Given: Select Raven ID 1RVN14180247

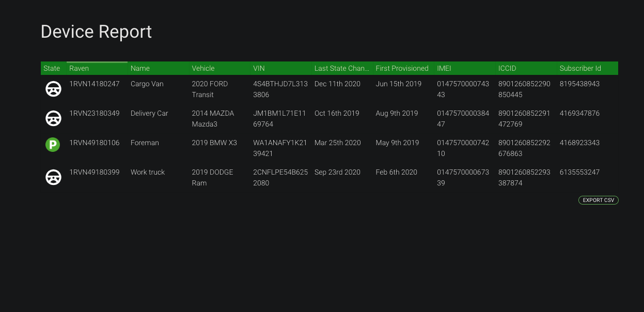Looking at the screenshot, I should (95, 84).
